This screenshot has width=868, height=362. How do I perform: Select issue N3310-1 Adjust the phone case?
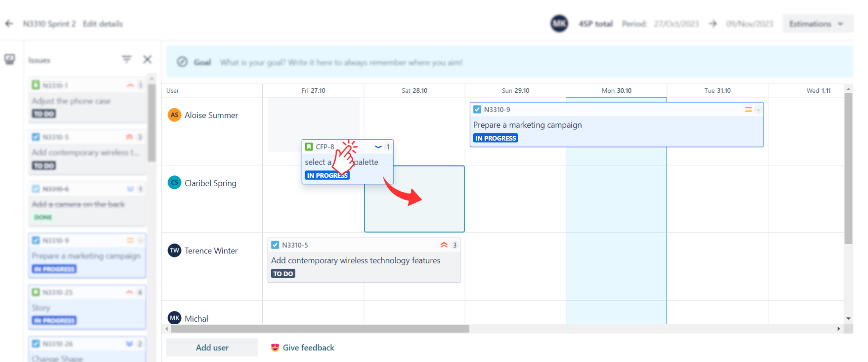(87, 100)
